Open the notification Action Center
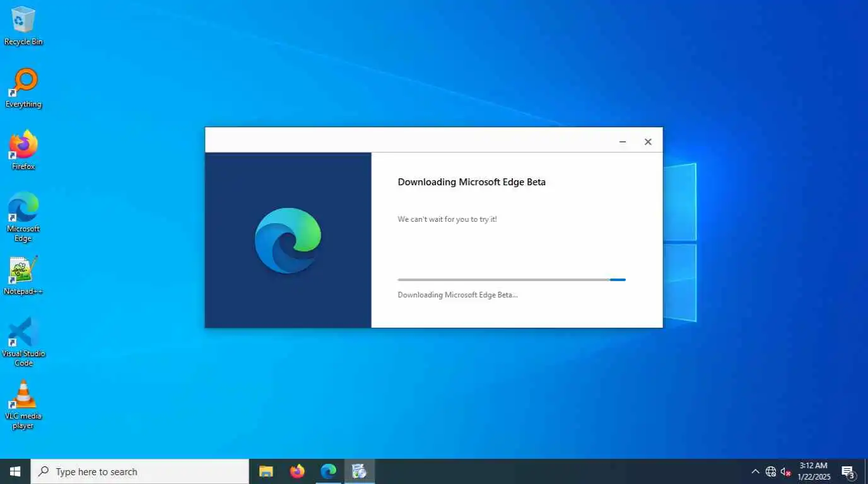Screen dimensions: 868x484 (848, 471)
